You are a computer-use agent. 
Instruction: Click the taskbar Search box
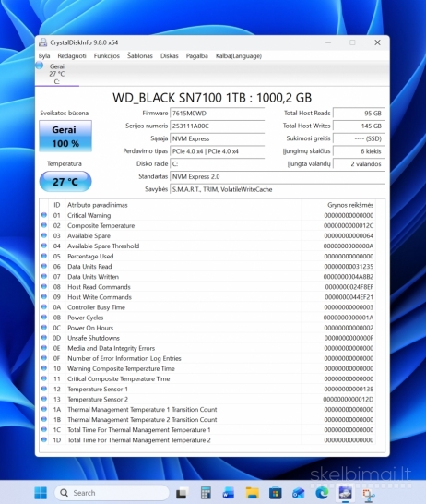coord(112,493)
